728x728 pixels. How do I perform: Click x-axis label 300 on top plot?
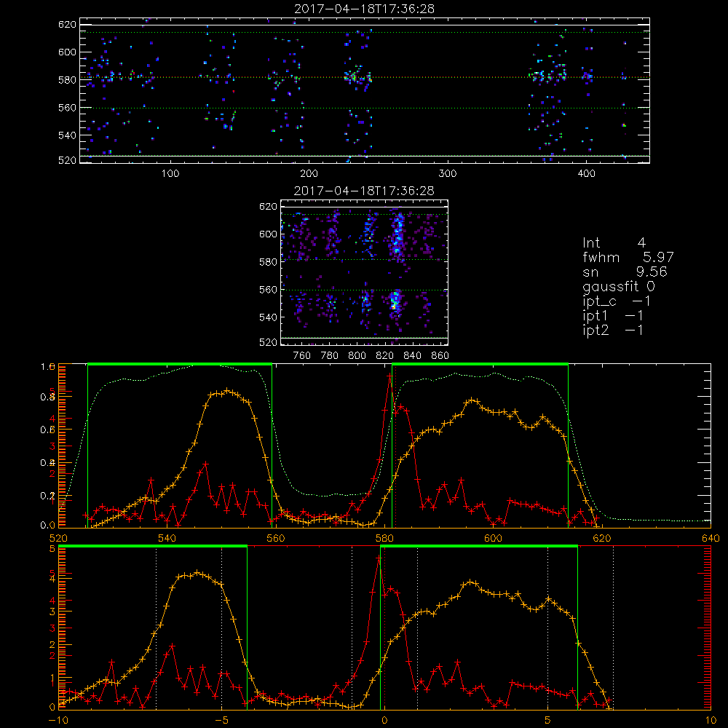tap(448, 174)
